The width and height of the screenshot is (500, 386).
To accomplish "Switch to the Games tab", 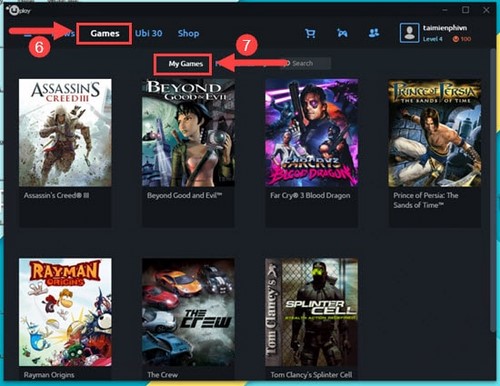I will click(x=105, y=33).
